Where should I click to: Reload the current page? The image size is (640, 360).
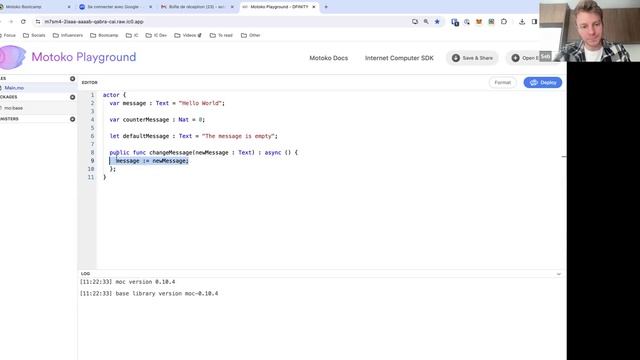(23, 22)
